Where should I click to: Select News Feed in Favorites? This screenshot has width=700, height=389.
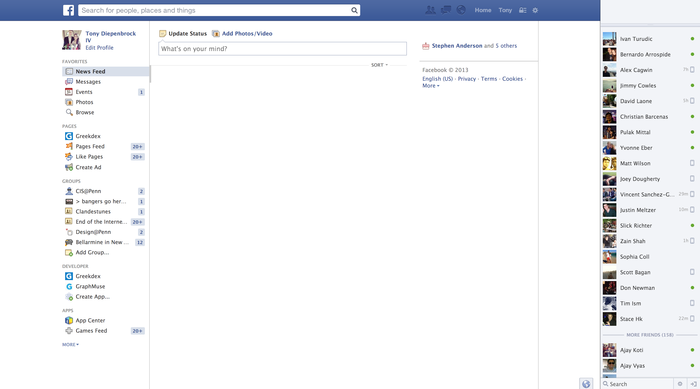105,71
